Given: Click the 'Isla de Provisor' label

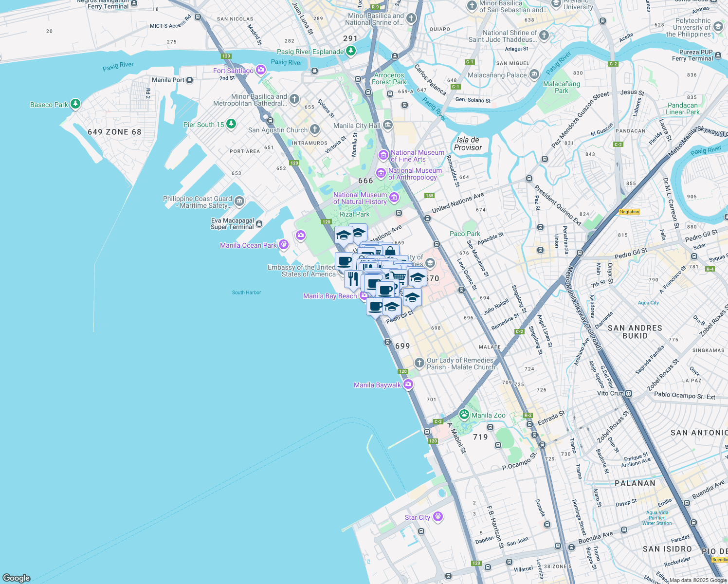Looking at the screenshot, I should pos(468,144).
